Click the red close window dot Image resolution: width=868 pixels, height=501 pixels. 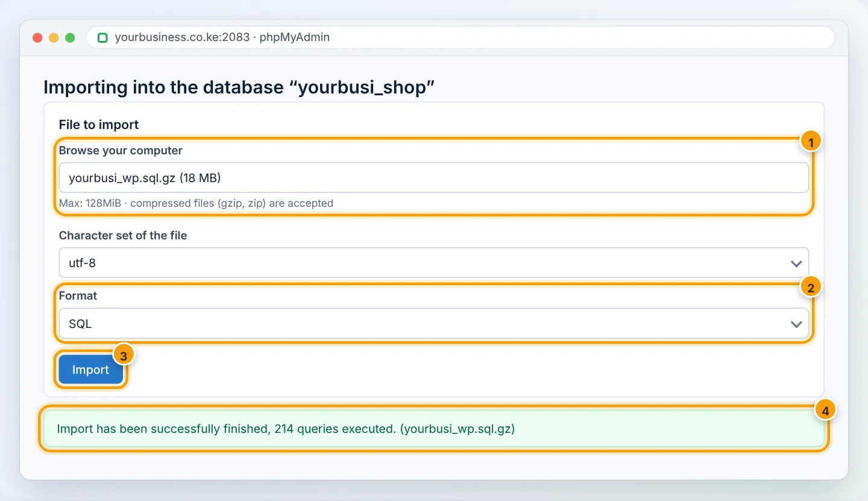37,37
